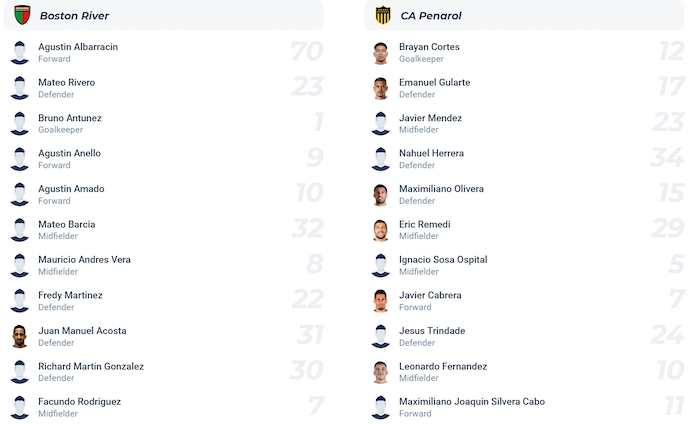Open the Boston River team name link
Viewport: 690px width, 424px height.
click(x=74, y=16)
